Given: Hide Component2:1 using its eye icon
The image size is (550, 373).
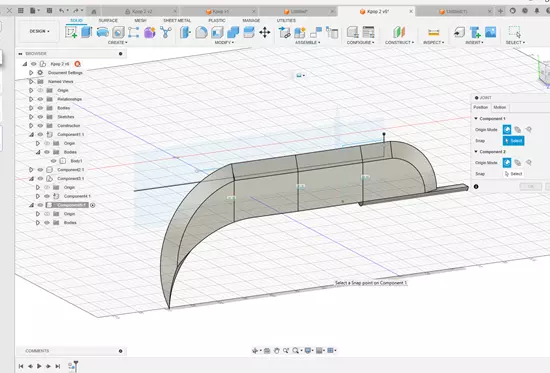Looking at the screenshot, I should tap(40, 170).
